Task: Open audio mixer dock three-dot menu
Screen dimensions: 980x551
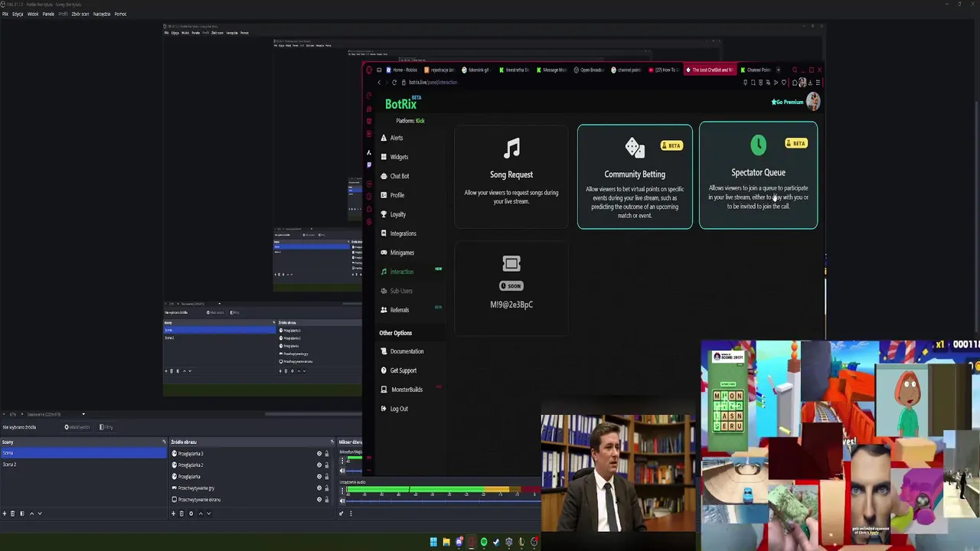Action: click(351, 514)
